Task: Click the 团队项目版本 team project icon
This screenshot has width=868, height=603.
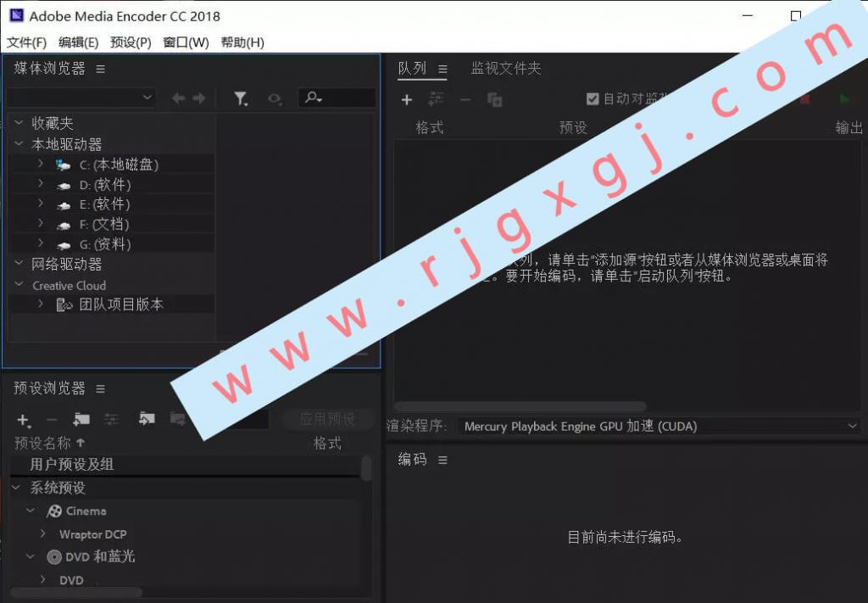Action: (64, 304)
